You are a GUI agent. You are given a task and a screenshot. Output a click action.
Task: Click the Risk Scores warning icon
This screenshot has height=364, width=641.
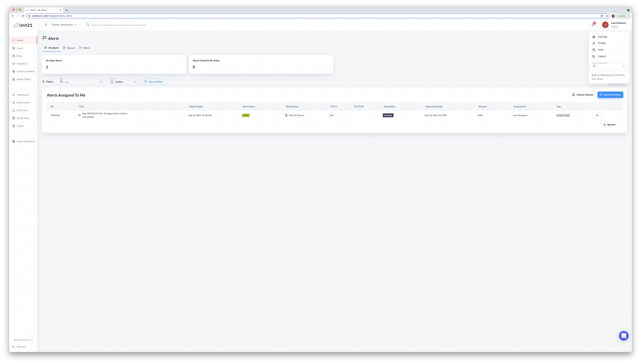(14, 110)
